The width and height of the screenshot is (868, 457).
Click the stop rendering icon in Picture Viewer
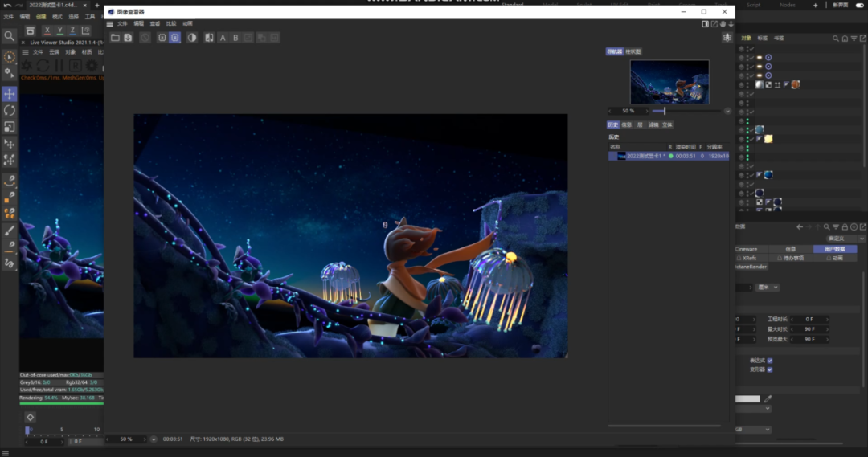(145, 38)
